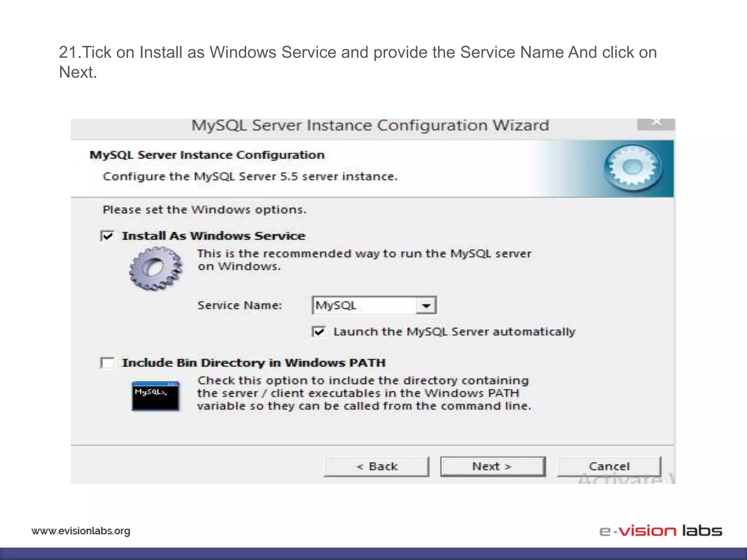Click the blue gear header icon

pos(633,167)
